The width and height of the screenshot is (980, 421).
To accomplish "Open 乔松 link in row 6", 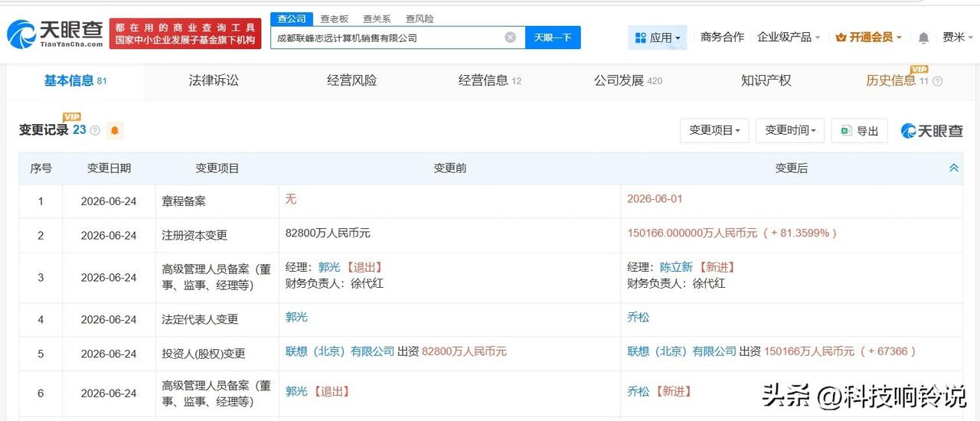I will pyautogui.click(x=638, y=391).
